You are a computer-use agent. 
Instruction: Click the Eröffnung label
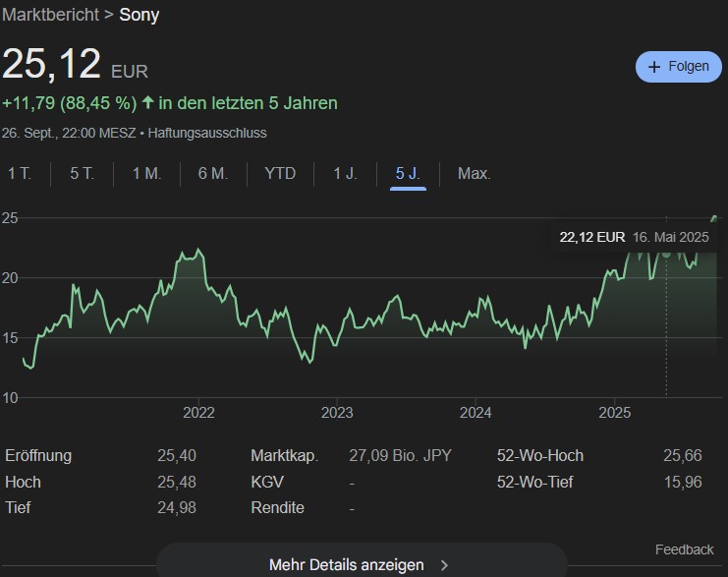[x=38, y=456]
